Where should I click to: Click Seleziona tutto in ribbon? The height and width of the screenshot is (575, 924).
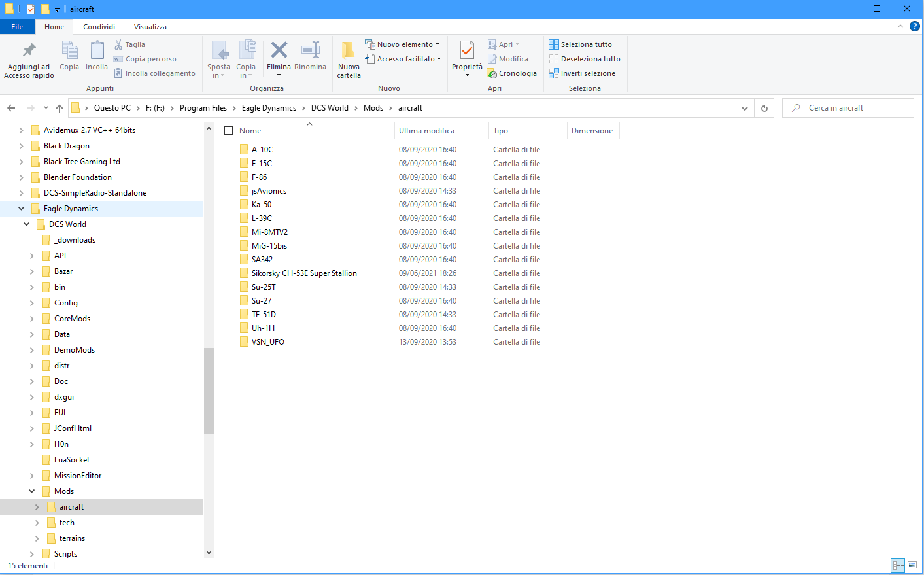pyautogui.click(x=581, y=44)
